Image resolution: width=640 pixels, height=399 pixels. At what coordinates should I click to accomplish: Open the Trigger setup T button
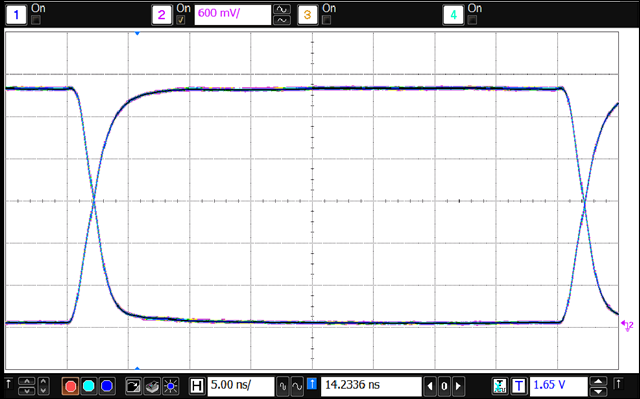pos(519,386)
